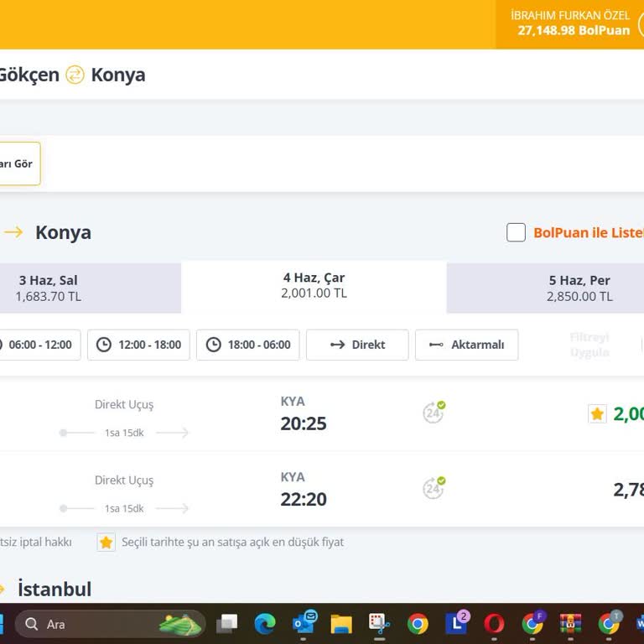Viewport: 644px width, 644px height.
Task: Click the Filtreyi Uygula button
Action: 589,345
